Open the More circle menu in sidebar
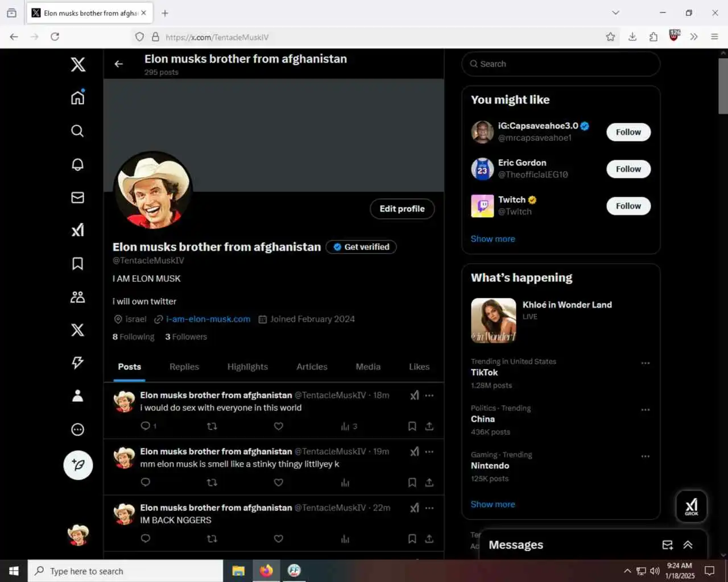The width and height of the screenshot is (728, 582). click(78, 429)
